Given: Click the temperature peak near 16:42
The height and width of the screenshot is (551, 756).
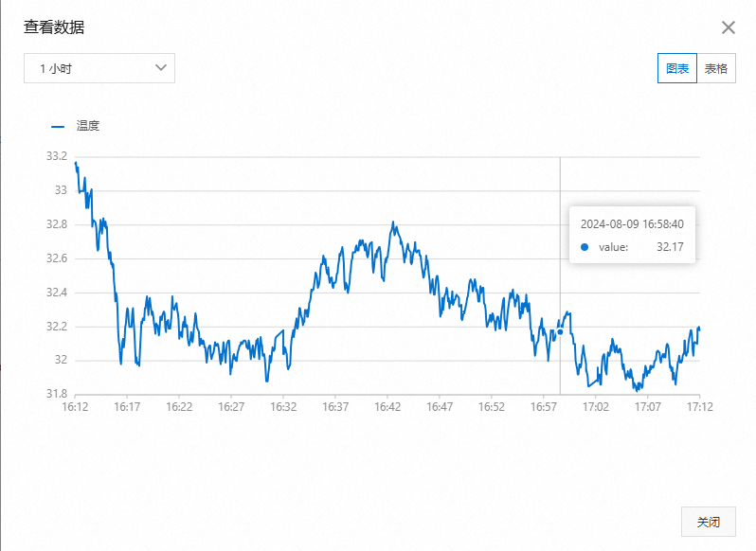Looking at the screenshot, I should 393,222.
